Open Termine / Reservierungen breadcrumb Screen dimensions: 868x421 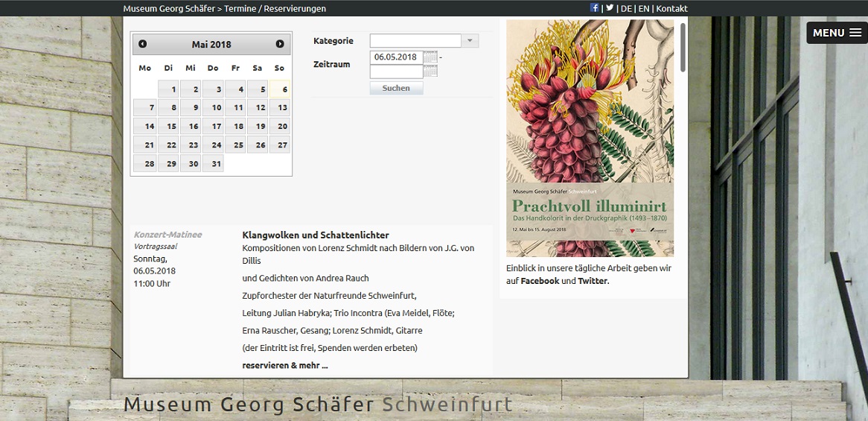point(275,8)
